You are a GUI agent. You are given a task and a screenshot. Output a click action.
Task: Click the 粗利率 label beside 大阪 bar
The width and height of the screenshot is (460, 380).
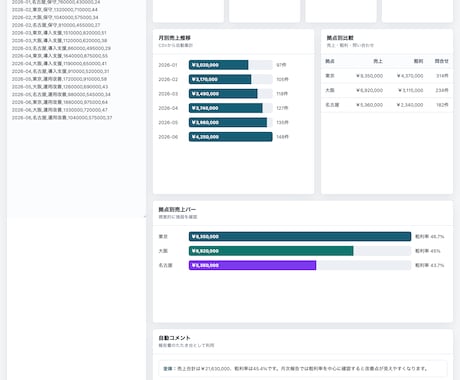428,251
